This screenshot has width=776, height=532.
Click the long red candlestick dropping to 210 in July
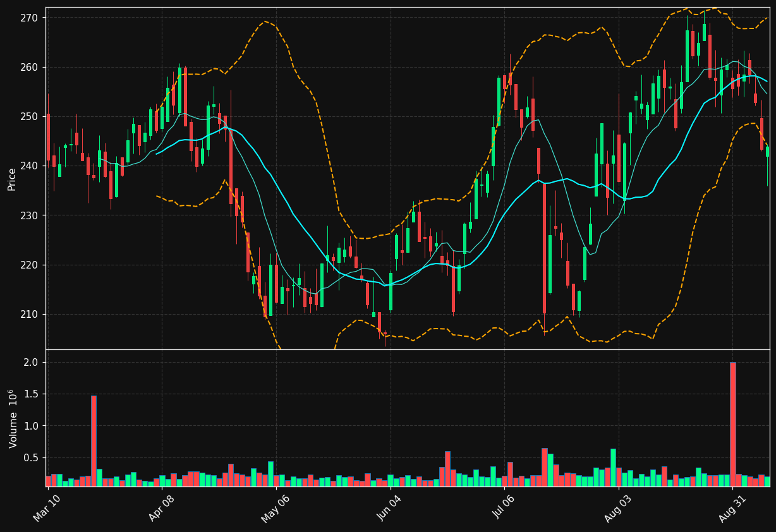(544, 248)
